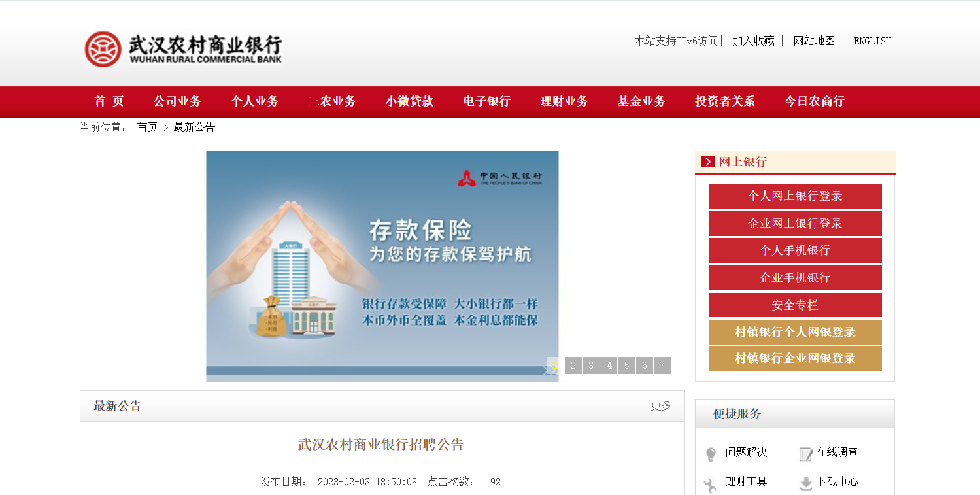Click the 加入收藏 link

pos(753,41)
